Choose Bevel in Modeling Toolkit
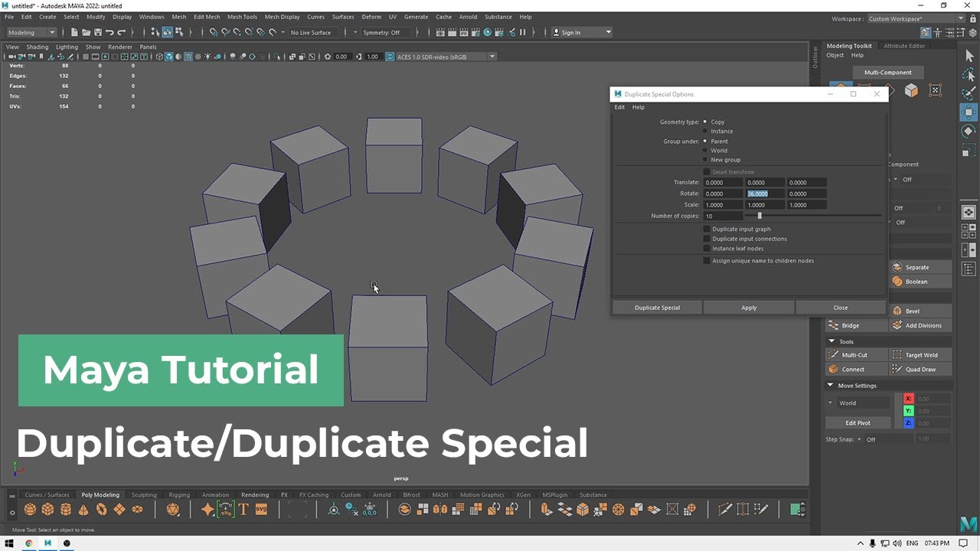Image resolution: width=980 pixels, height=551 pixels. pos(921,311)
